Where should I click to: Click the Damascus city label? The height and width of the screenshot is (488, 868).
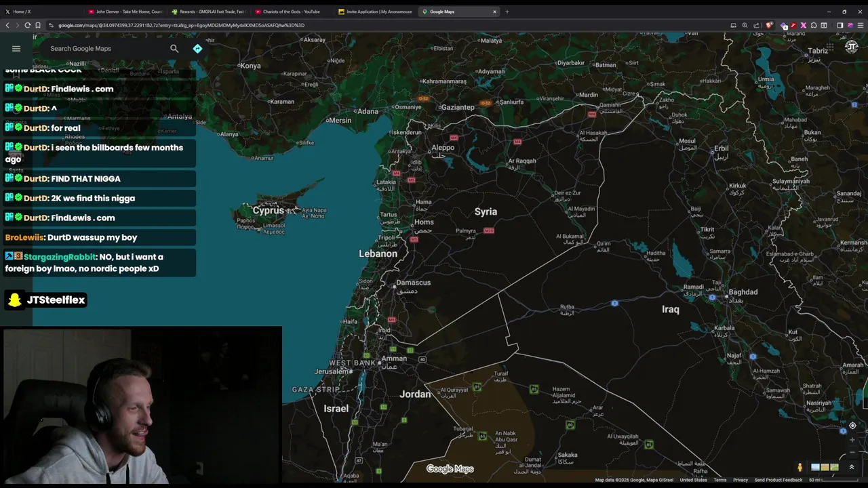[413, 282]
